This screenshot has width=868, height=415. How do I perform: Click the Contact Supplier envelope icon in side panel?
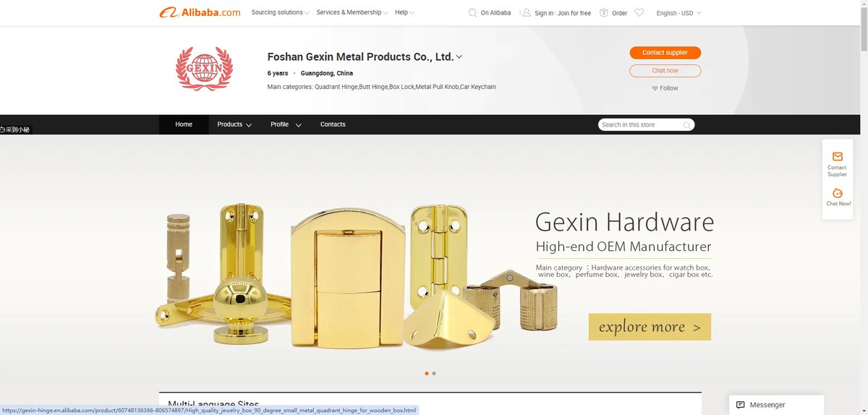point(837,156)
